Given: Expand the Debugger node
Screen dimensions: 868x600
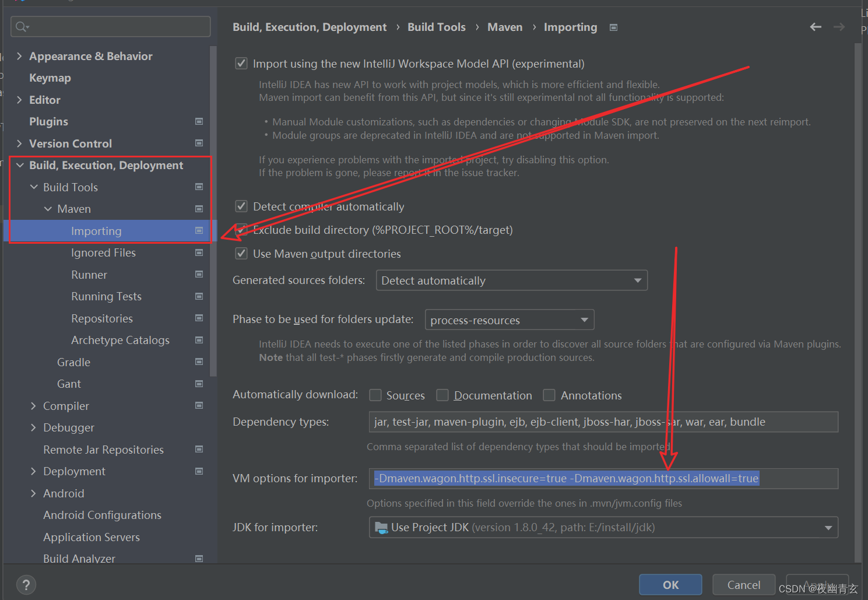Looking at the screenshot, I should pos(33,427).
